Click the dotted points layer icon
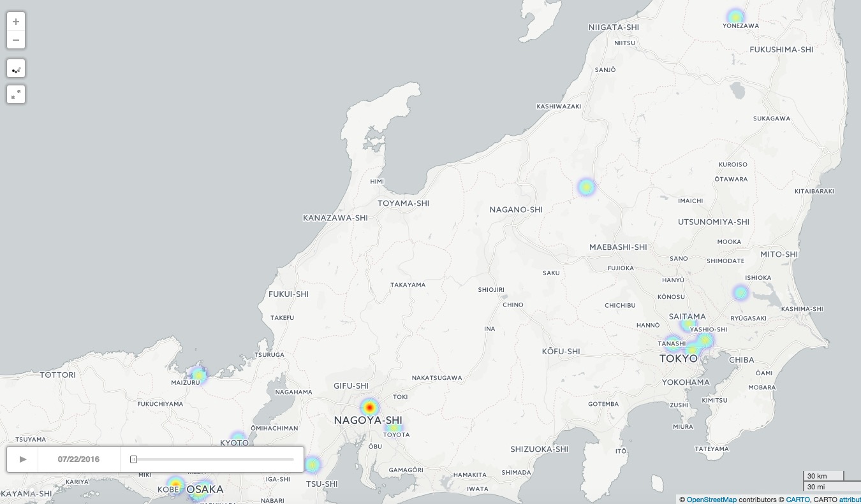The image size is (861, 504). [x=16, y=69]
